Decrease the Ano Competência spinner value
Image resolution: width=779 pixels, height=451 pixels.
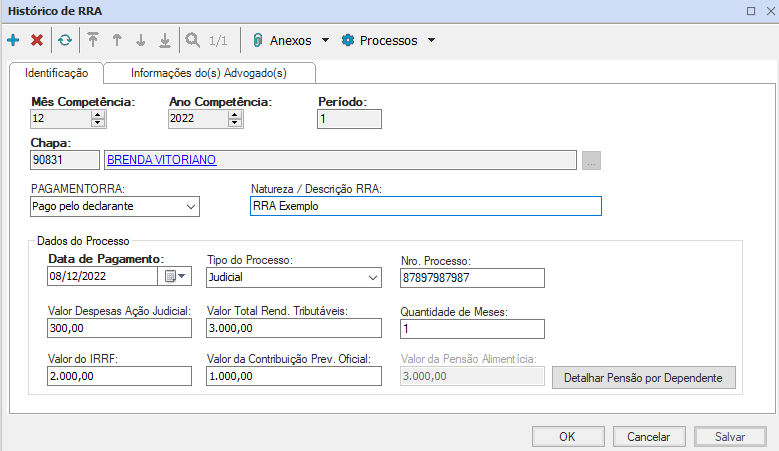pyautogui.click(x=235, y=123)
